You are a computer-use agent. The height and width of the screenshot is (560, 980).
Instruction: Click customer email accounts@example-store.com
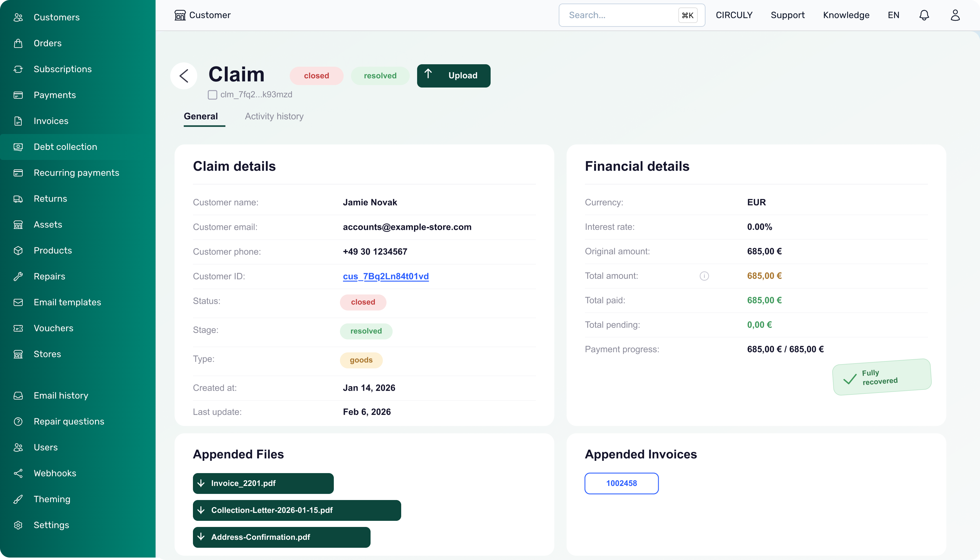click(407, 227)
